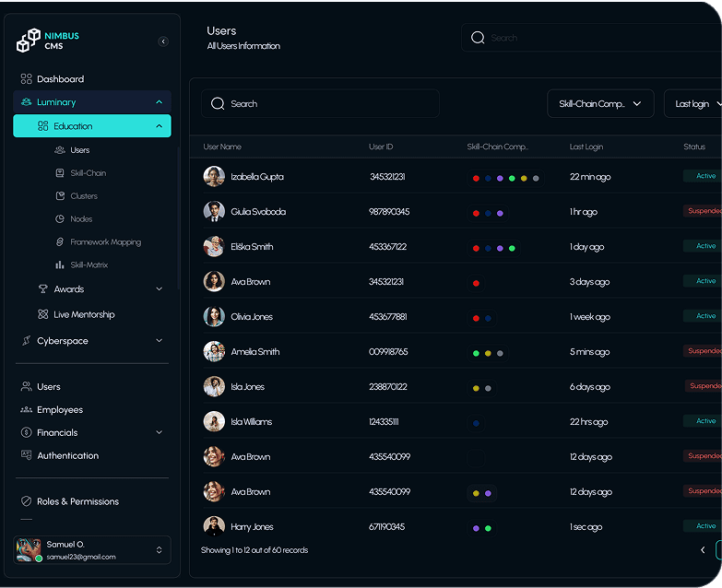Expand the Financials menu section
Screen dimensions: 722x588
[x=159, y=432]
